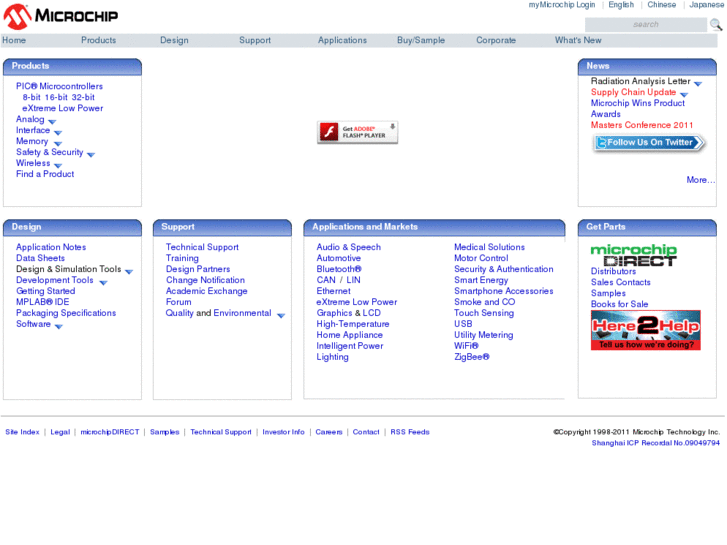Open Distributors link in Get Parts
The height and width of the screenshot is (545, 727).
[x=613, y=271]
